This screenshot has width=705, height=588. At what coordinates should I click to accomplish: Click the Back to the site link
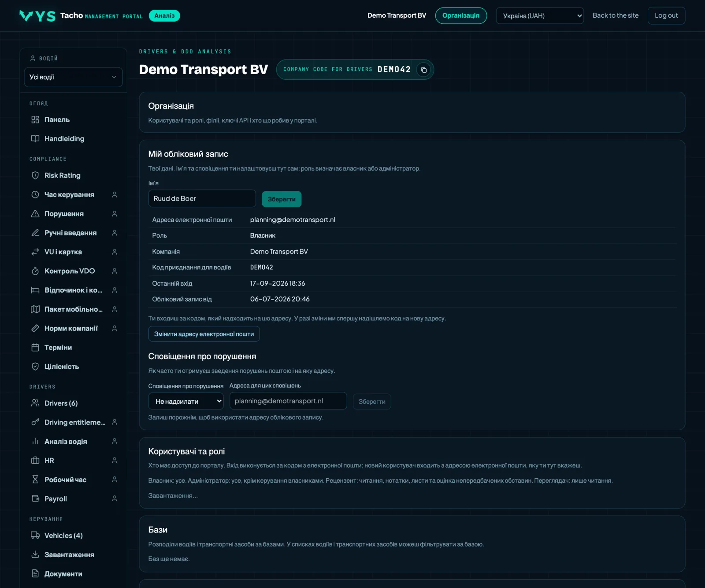tap(616, 15)
